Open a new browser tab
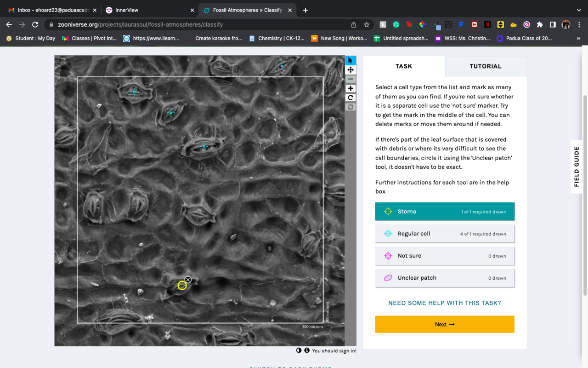 (305, 10)
